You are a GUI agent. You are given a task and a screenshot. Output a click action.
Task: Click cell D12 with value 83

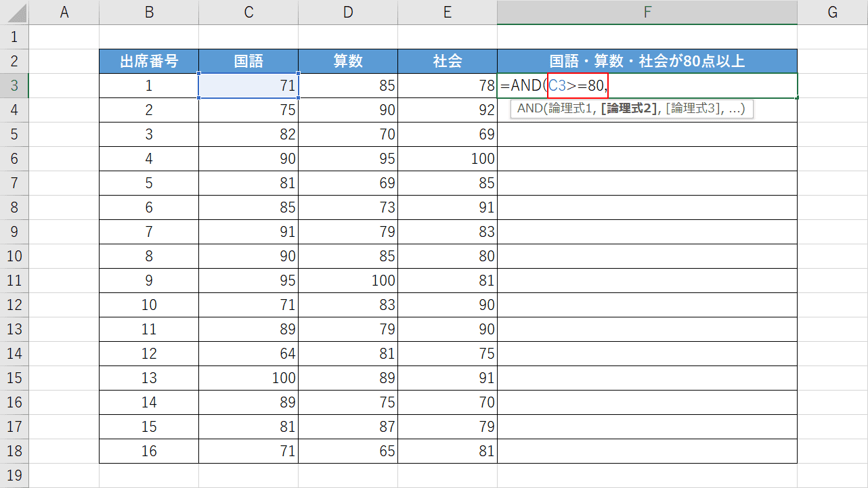tap(348, 305)
